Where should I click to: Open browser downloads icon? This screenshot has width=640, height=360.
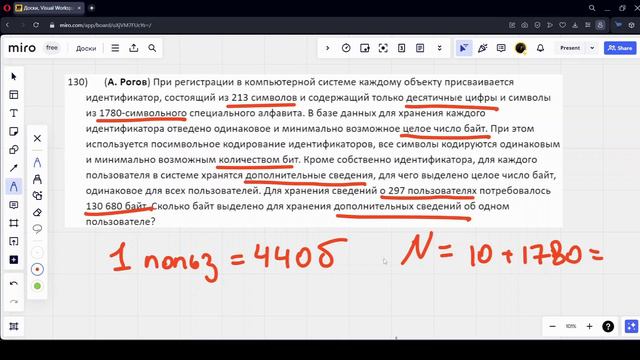[x=575, y=25]
